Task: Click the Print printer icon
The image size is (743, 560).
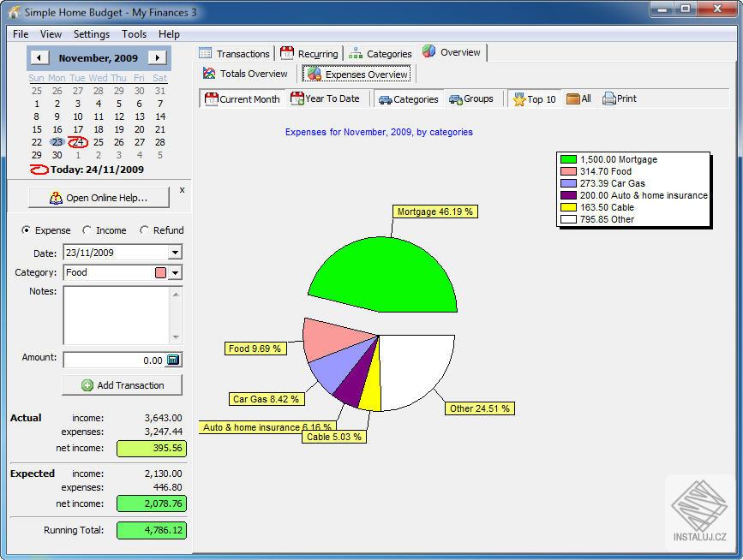Action: (x=609, y=98)
